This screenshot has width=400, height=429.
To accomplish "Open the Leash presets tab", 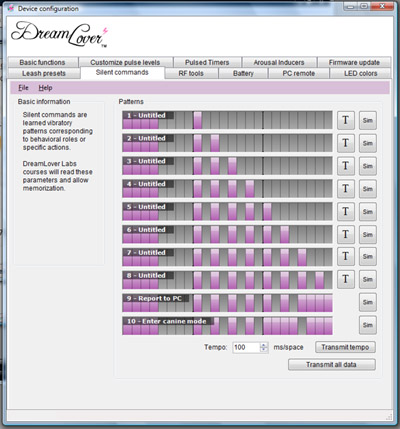I will [x=44, y=73].
